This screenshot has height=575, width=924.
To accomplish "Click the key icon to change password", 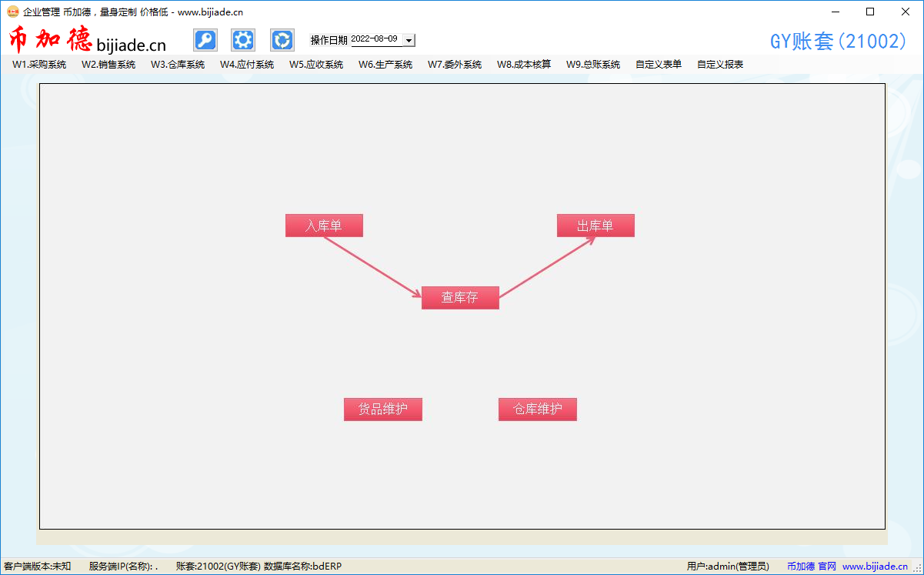I will 205,39.
